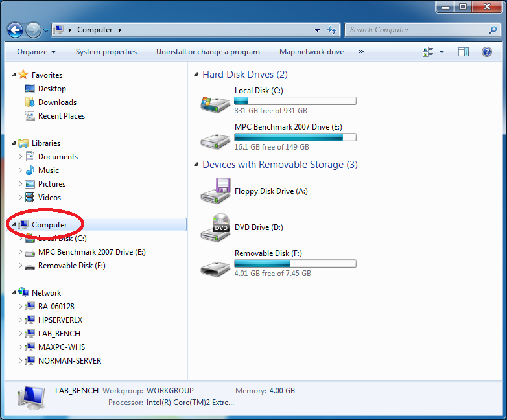Click Devices with Removable Storage (3) heading
The height and width of the screenshot is (420, 507).
point(280,165)
